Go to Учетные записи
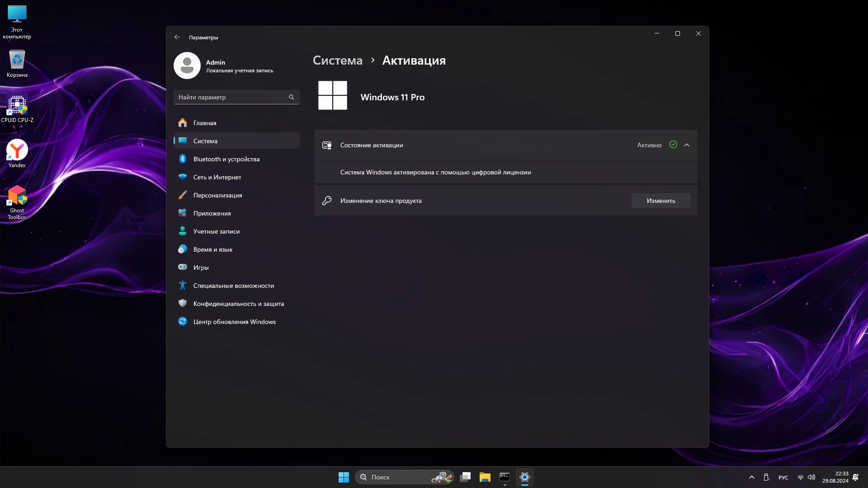Screen dimensions: 868x488 [216, 231]
